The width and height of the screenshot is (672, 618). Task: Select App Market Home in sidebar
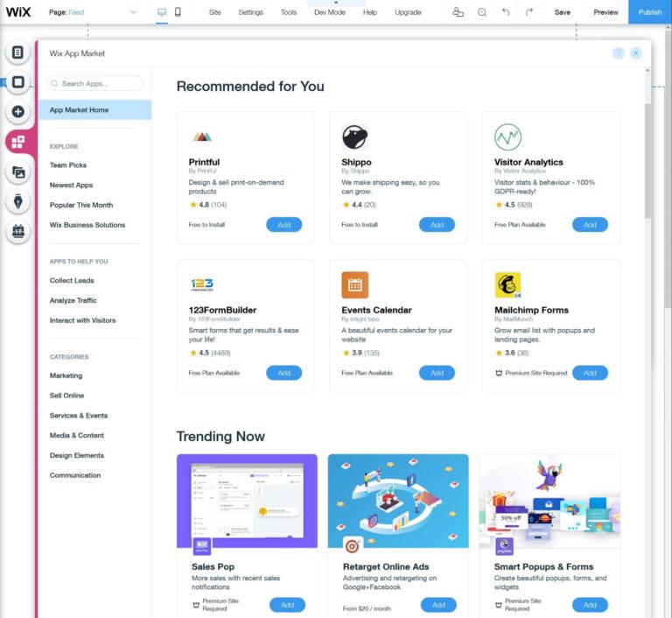point(94,109)
